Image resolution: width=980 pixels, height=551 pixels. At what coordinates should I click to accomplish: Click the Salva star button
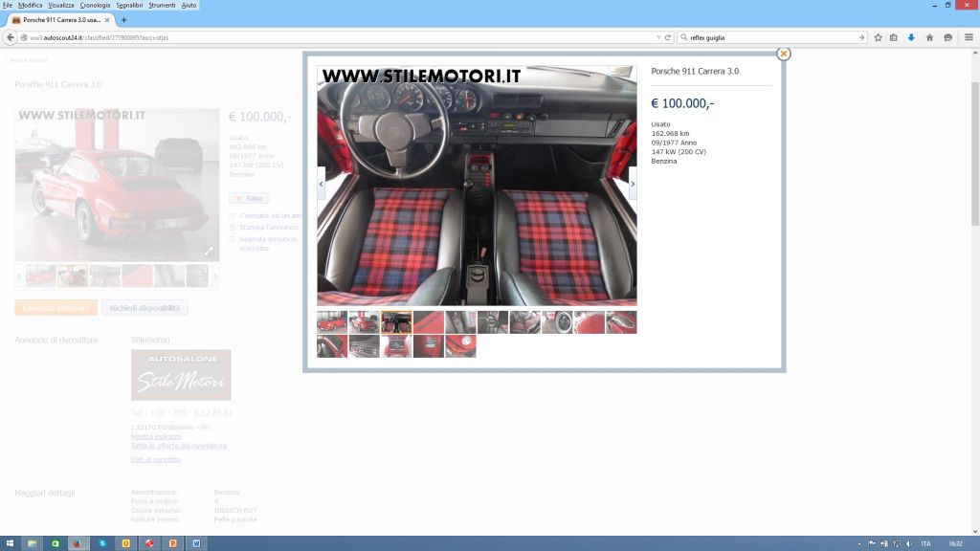(x=249, y=198)
